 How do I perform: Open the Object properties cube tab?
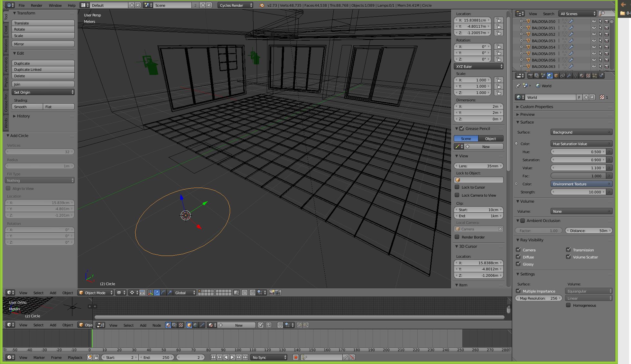tap(556, 76)
